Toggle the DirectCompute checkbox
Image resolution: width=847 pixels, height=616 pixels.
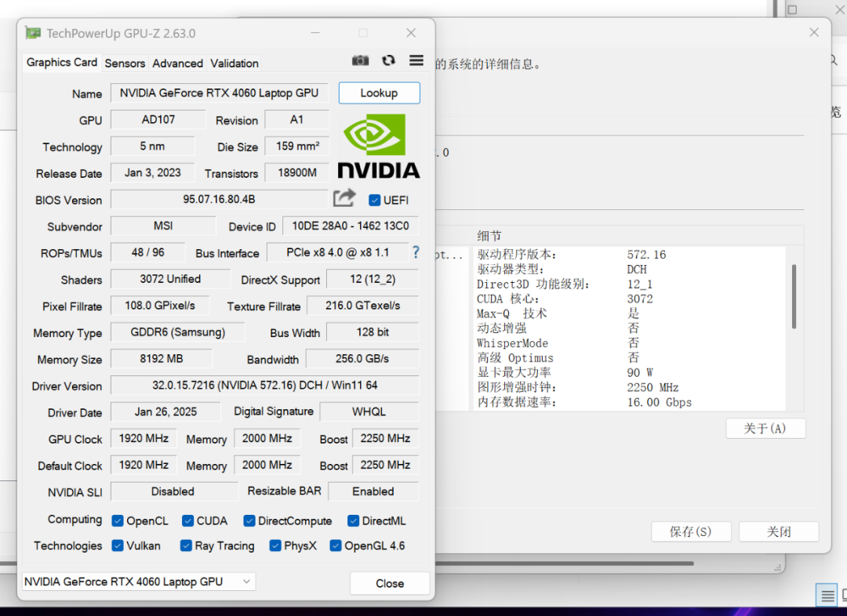[x=249, y=521]
